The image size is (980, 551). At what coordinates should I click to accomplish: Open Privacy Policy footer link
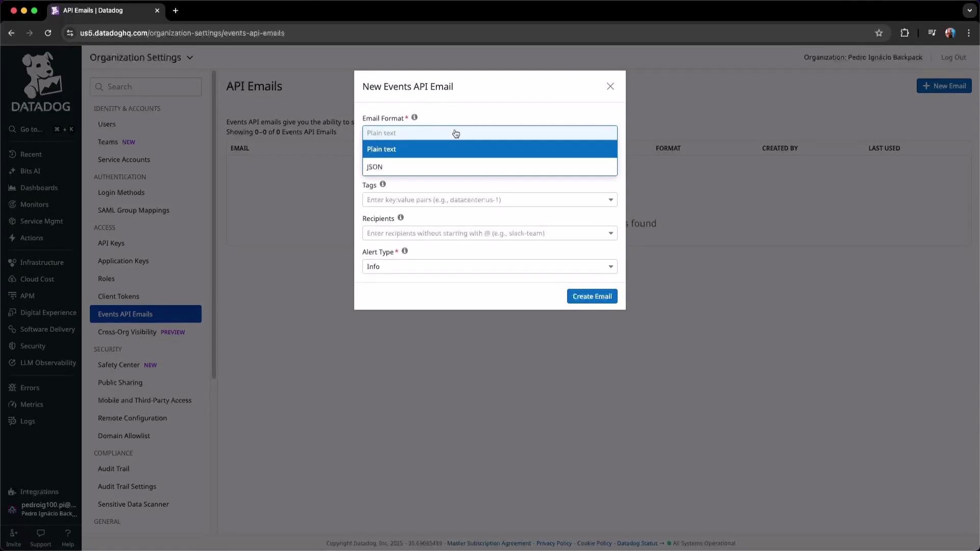tap(554, 543)
